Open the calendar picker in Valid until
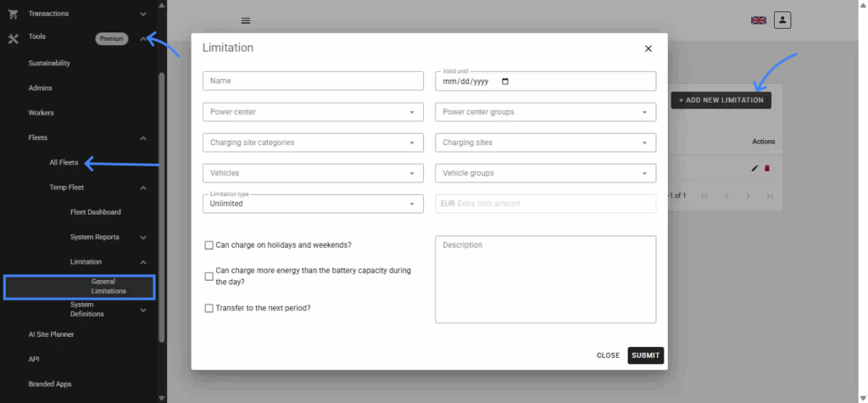Image resolution: width=868 pixels, height=403 pixels. click(x=506, y=81)
